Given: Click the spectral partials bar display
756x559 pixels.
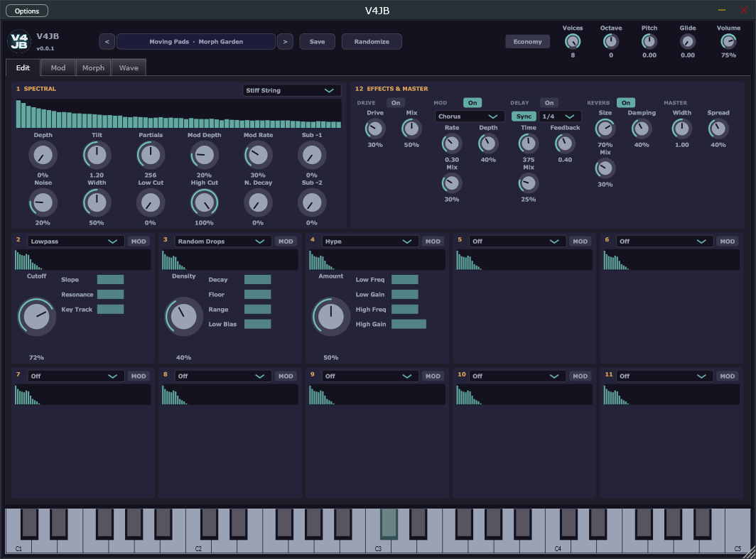Looking at the screenshot, I should [x=178, y=114].
